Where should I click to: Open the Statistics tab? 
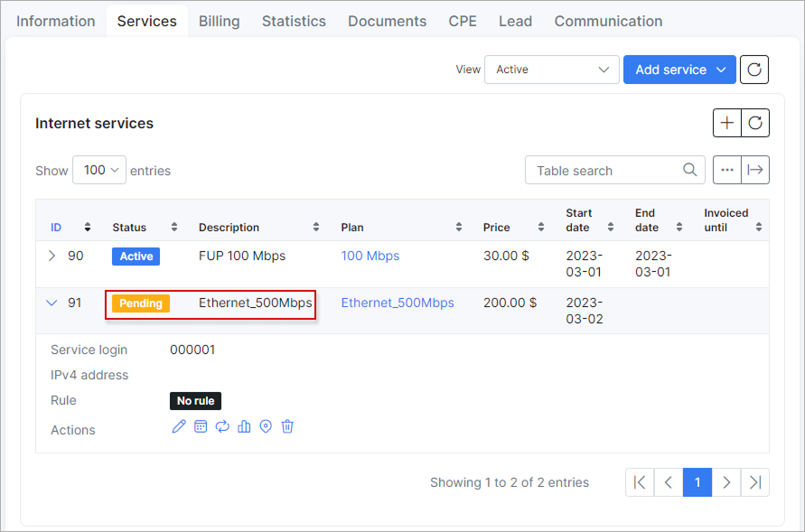(294, 21)
